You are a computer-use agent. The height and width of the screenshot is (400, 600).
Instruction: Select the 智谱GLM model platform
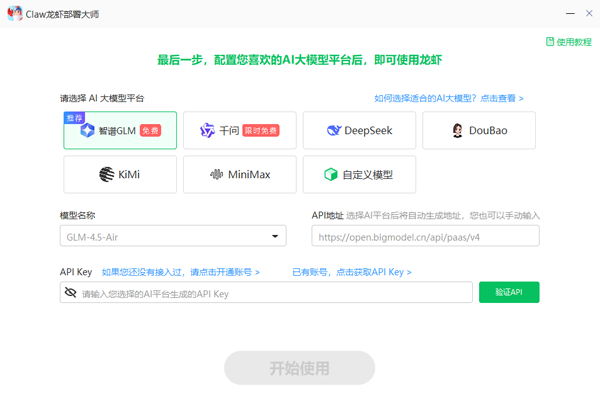(x=120, y=131)
